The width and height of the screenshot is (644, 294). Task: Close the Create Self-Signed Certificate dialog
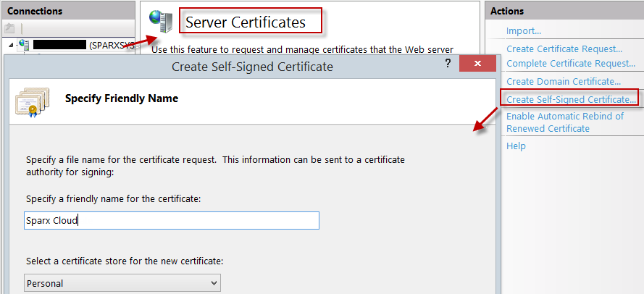[x=477, y=65]
